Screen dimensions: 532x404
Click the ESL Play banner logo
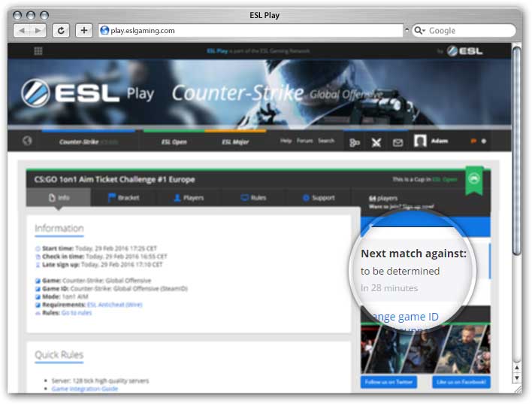[x=87, y=93]
